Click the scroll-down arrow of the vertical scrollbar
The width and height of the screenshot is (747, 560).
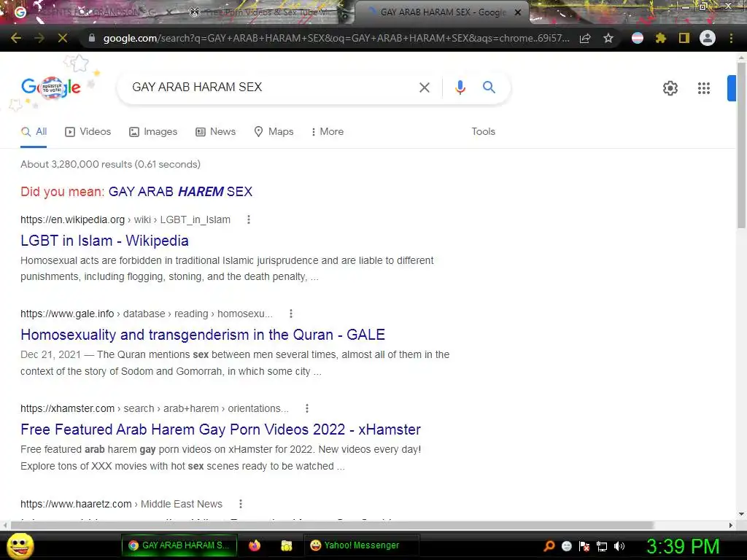click(x=741, y=514)
